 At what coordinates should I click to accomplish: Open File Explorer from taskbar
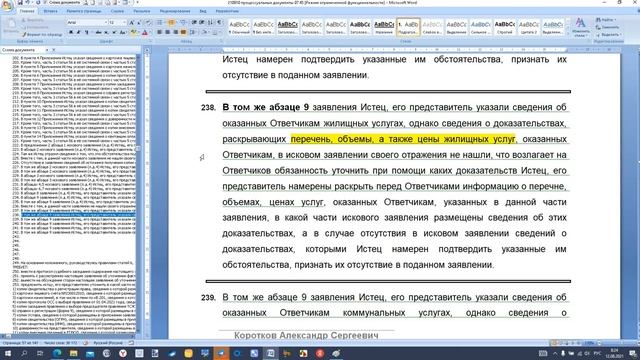pyautogui.click(x=73, y=353)
